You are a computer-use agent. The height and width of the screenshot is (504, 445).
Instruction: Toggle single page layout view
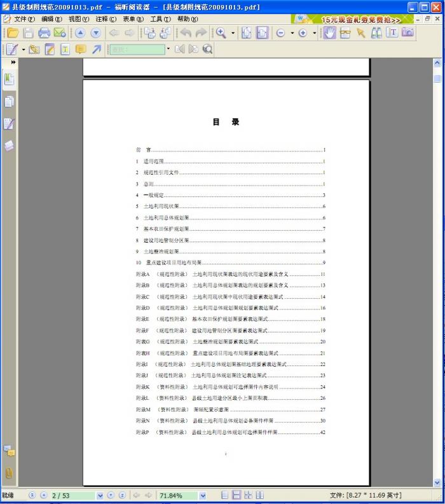(x=224, y=495)
